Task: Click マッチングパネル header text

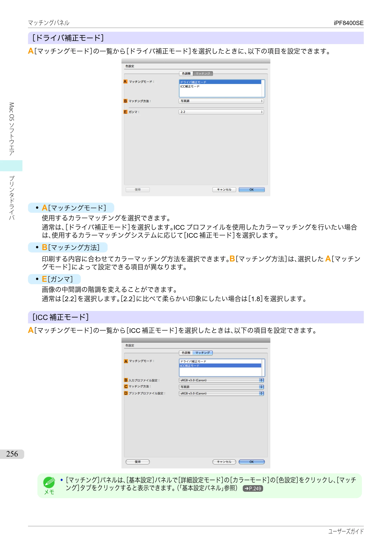Action: point(49,23)
